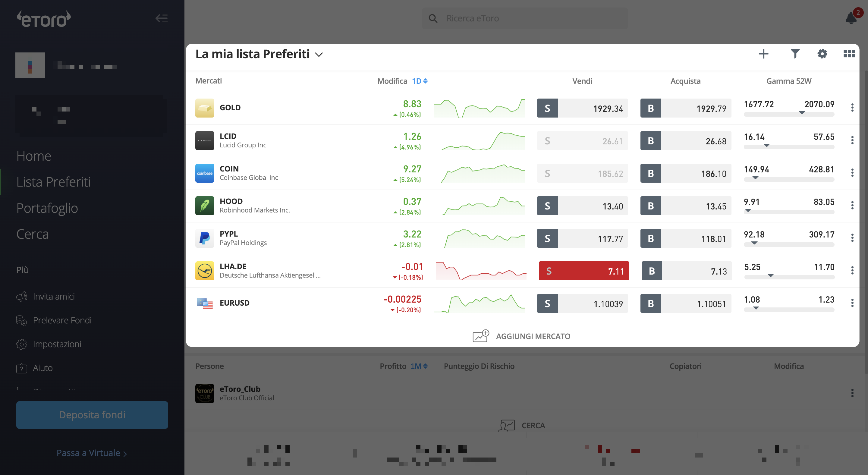Open the LHA.DE row options menu
The height and width of the screenshot is (475, 868).
852,270
